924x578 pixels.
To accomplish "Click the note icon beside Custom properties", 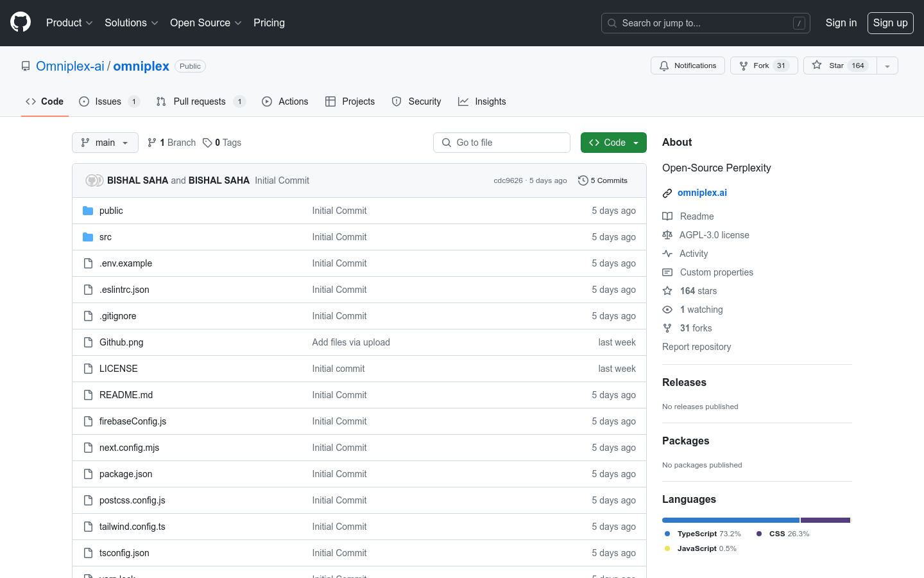I will click(x=667, y=272).
